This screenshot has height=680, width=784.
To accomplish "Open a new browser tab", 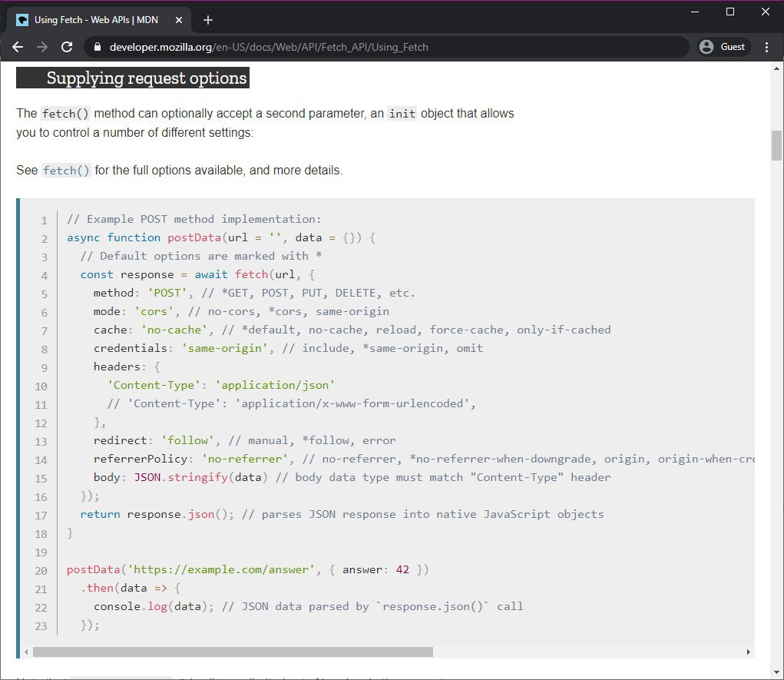I will 208,20.
